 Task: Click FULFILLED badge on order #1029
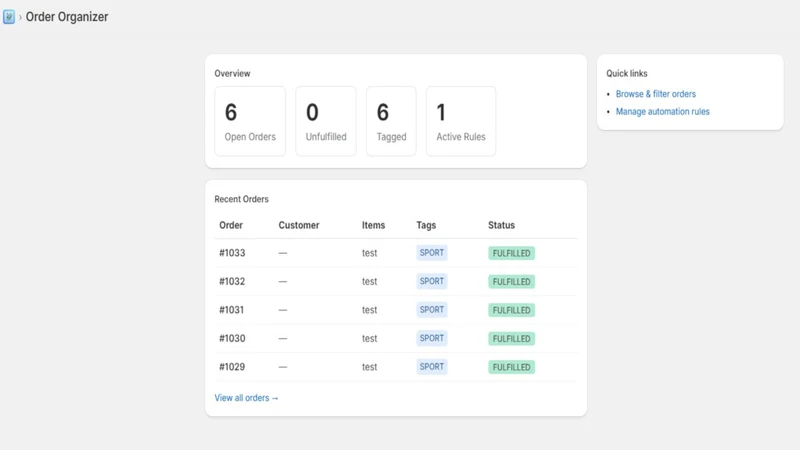coord(511,368)
